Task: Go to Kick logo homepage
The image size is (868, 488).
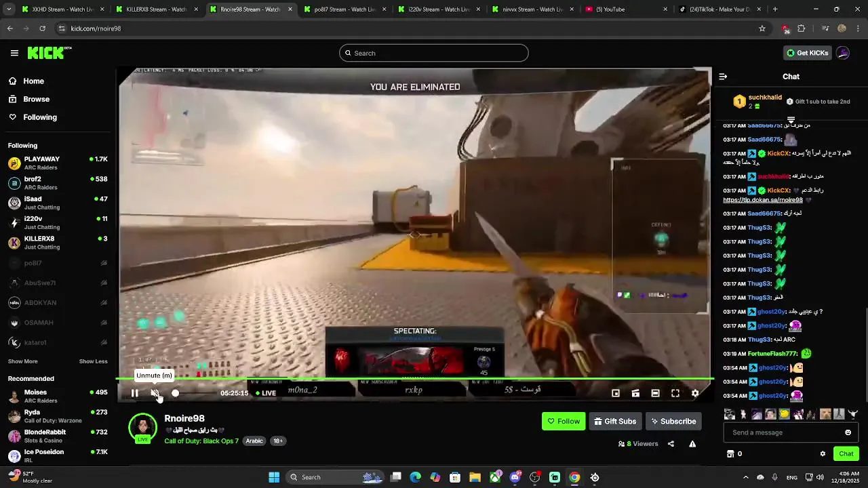Action: coord(49,53)
